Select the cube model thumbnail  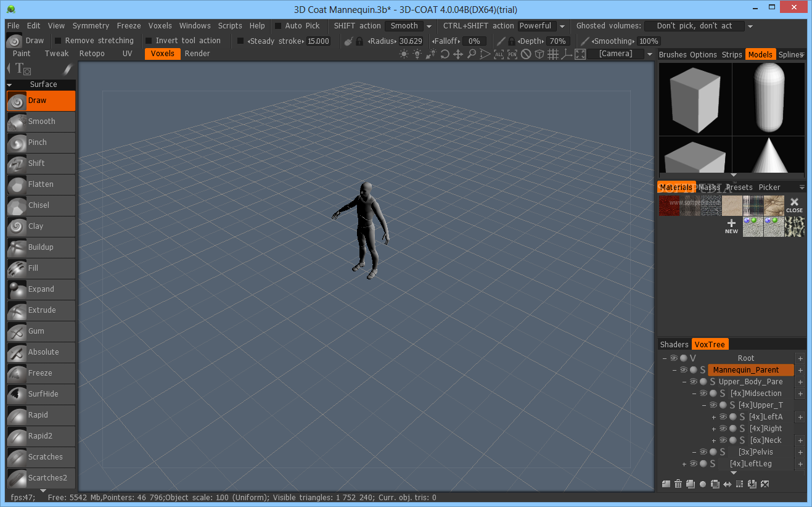[x=695, y=99]
